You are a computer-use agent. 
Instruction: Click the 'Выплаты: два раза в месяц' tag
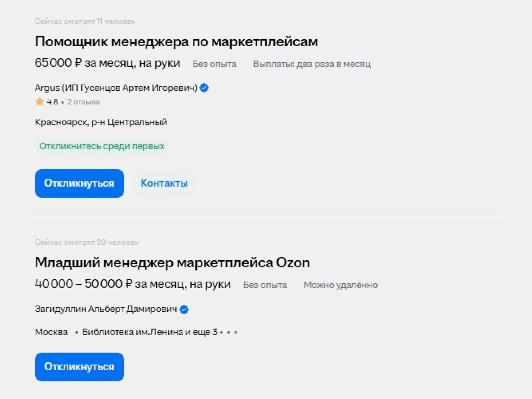[x=312, y=64]
